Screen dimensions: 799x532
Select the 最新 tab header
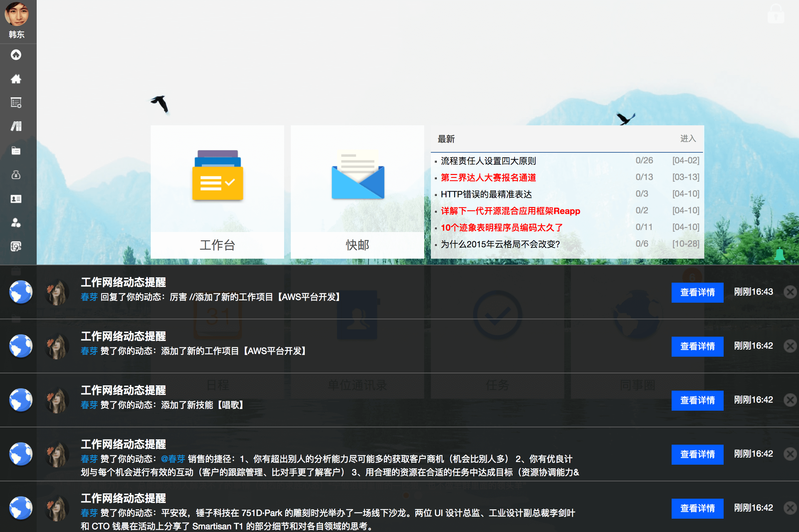(x=446, y=139)
